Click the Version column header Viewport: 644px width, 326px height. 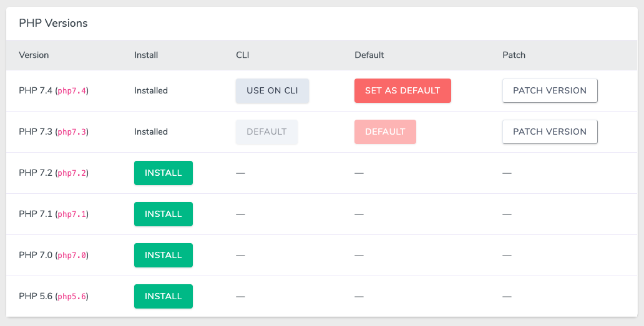pyautogui.click(x=34, y=55)
